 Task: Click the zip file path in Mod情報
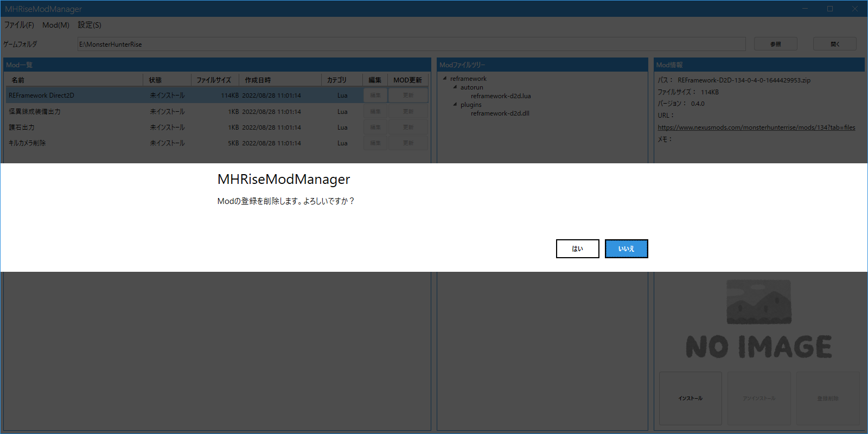coord(744,80)
